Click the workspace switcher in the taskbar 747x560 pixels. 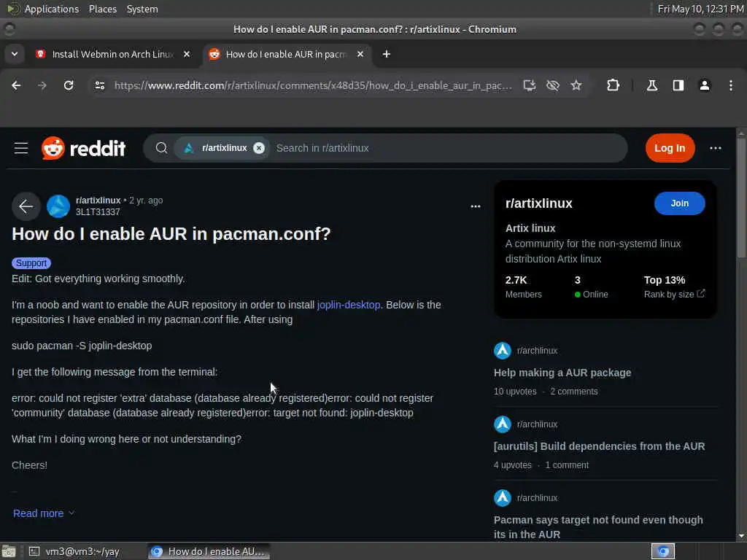point(662,551)
